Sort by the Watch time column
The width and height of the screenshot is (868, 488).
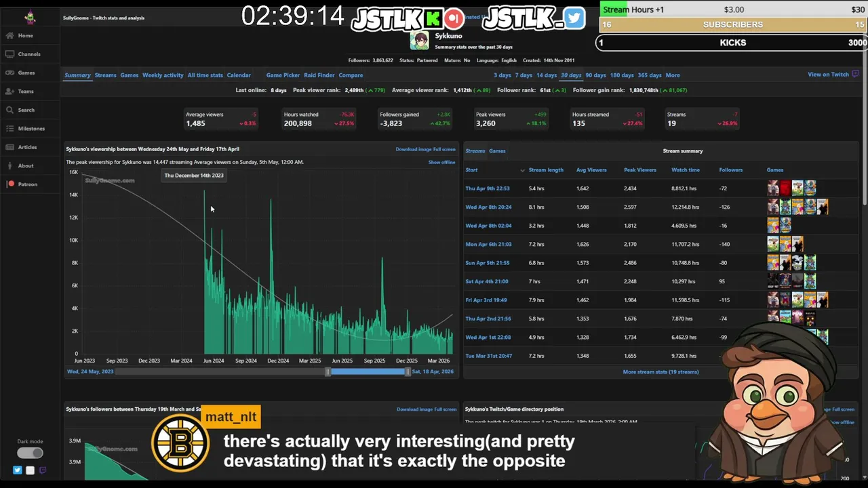point(686,170)
